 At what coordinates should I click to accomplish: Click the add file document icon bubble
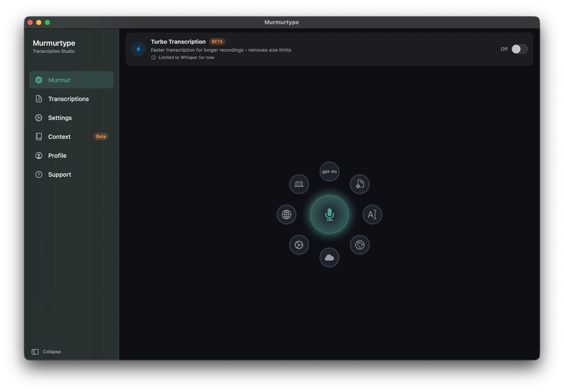[x=360, y=184]
